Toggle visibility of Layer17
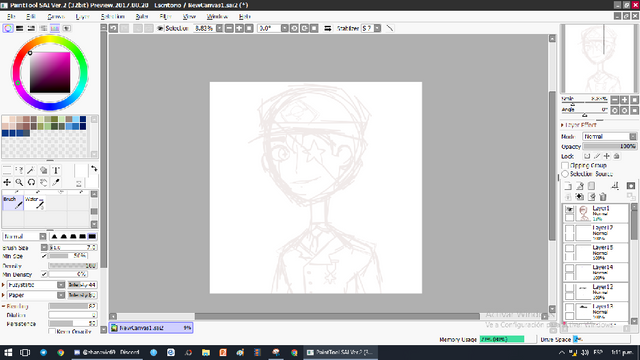 tap(569, 229)
